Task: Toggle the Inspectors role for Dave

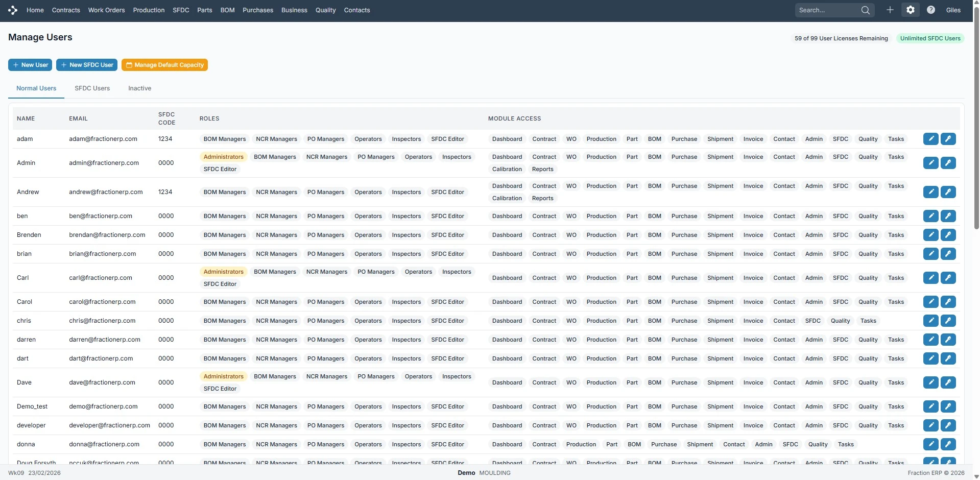Action: (x=456, y=376)
